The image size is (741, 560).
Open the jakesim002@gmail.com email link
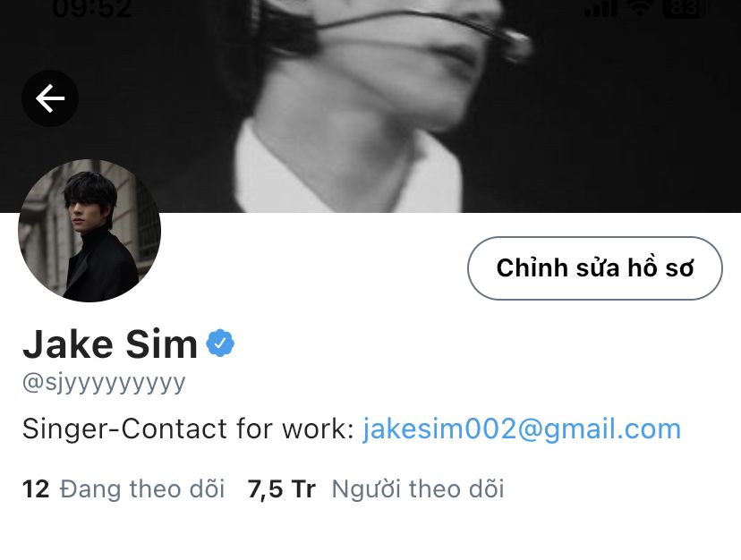522,429
